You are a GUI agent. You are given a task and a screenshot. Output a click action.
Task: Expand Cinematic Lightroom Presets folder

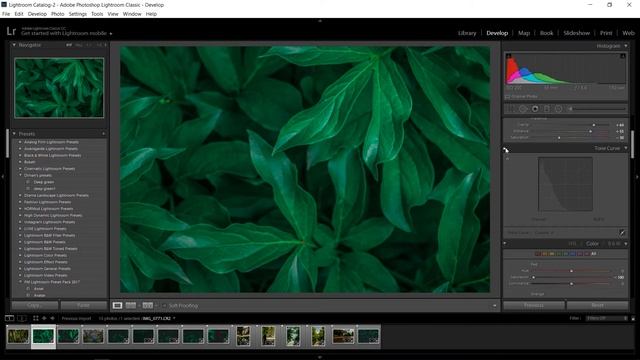coord(20,169)
